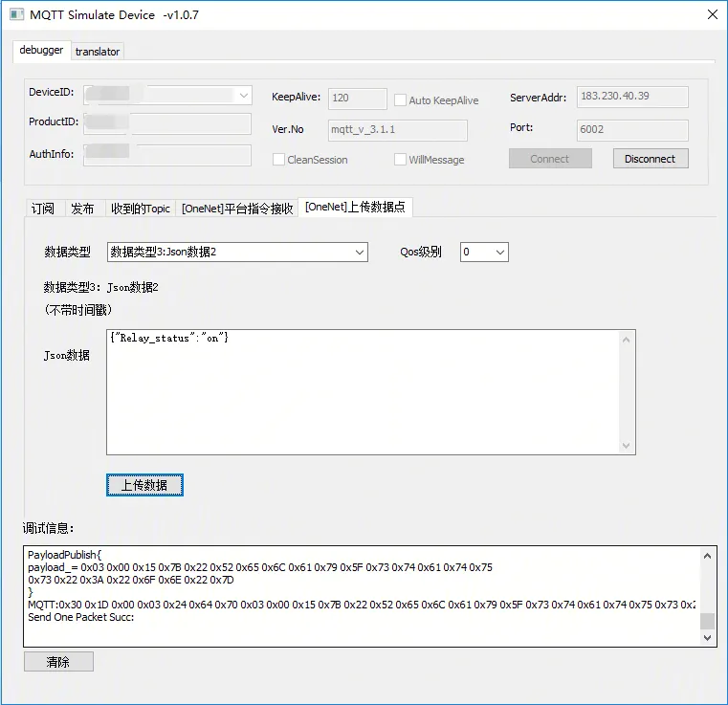
Task: Expand the 数据类型 combo box
Action: (360, 253)
